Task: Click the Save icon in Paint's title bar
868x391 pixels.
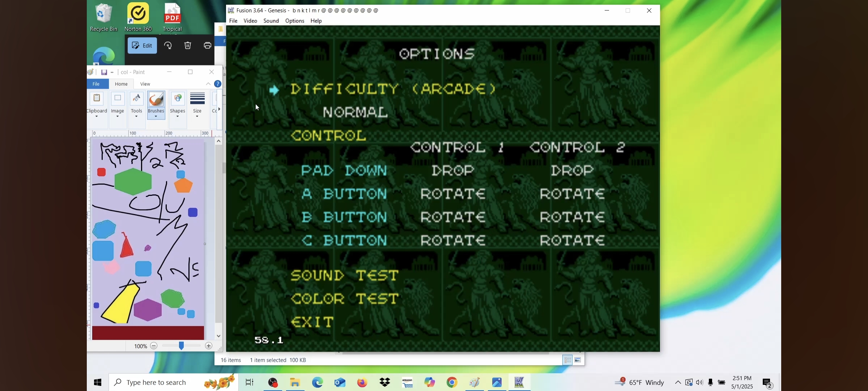Action: pyautogui.click(x=104, y=72)
